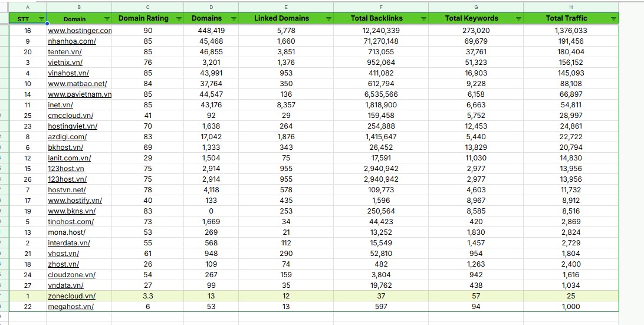Open the bkhost.vn/ link

pyautogui.click(x=65, y=147)
